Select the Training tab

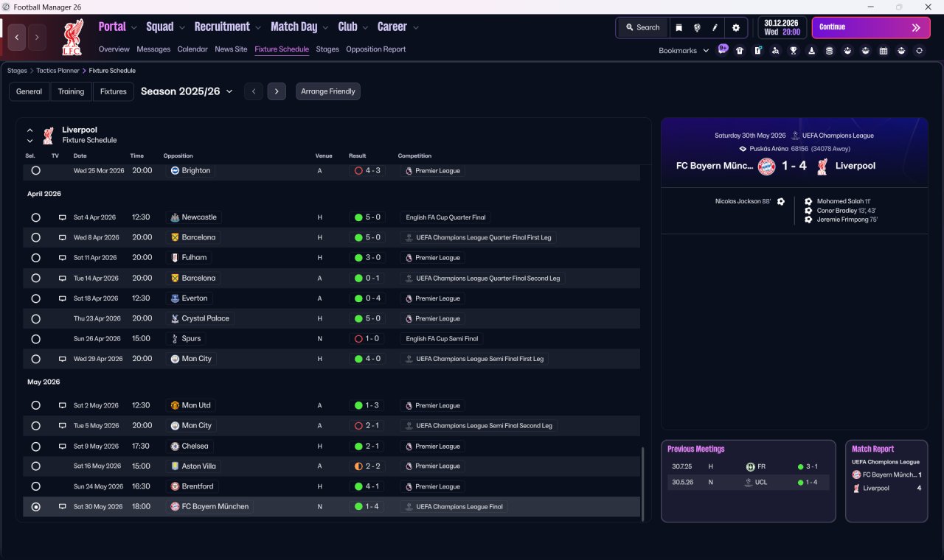click(x=71, y=91)
